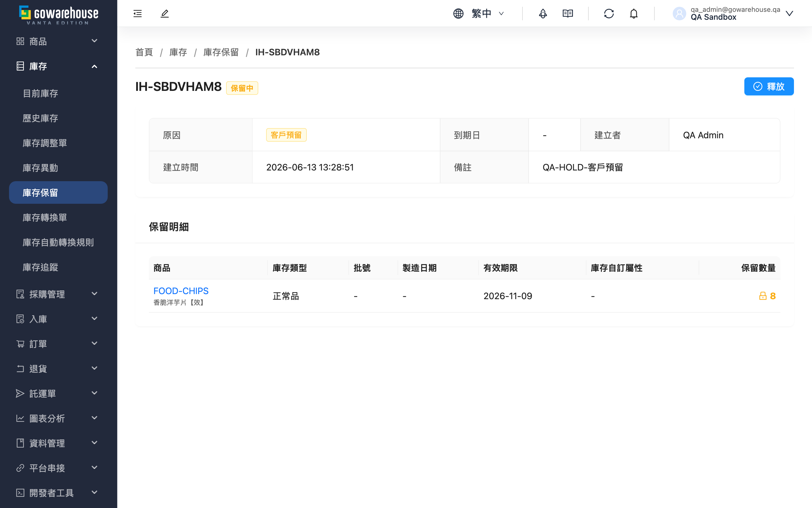Viewport: 812px width, 508px height.
Task: Click the creation time 2026-06-13 13:28:51
Action: click(310, 167)
